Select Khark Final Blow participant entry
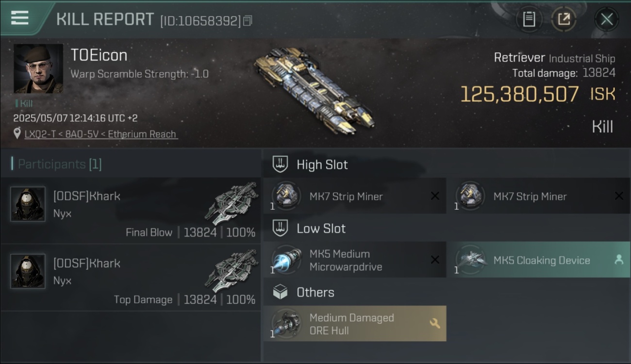Image resolution: width=631 pixels, height=364 pixels. [x=131, y=211]
